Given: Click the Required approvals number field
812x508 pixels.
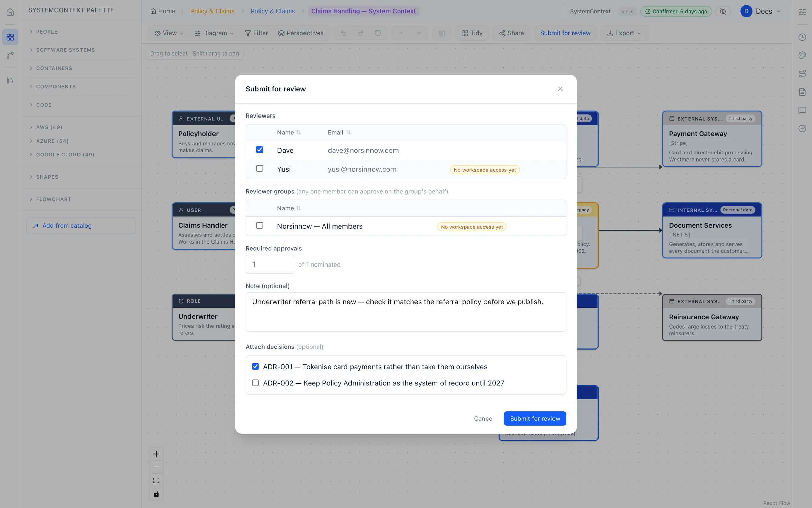Looking at the screenshot, I should pyautogui.click(x=270, y=264).
